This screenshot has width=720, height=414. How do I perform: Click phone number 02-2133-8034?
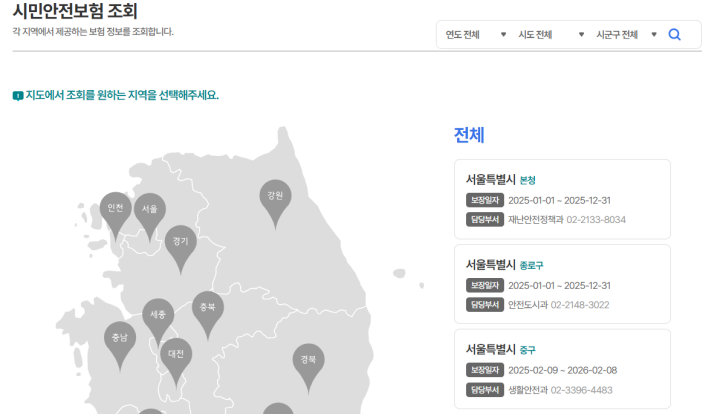coord(596,220)
